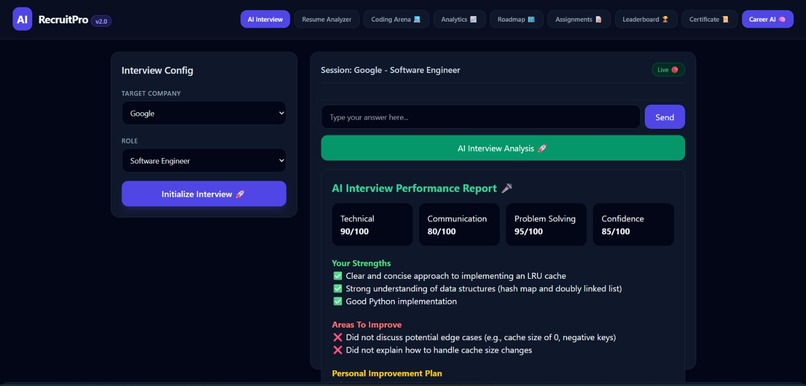The image size is (806, 386).
Task: Click check icon beside LRU cache strength
Action: pyautogui.click(x=338, y=276)
